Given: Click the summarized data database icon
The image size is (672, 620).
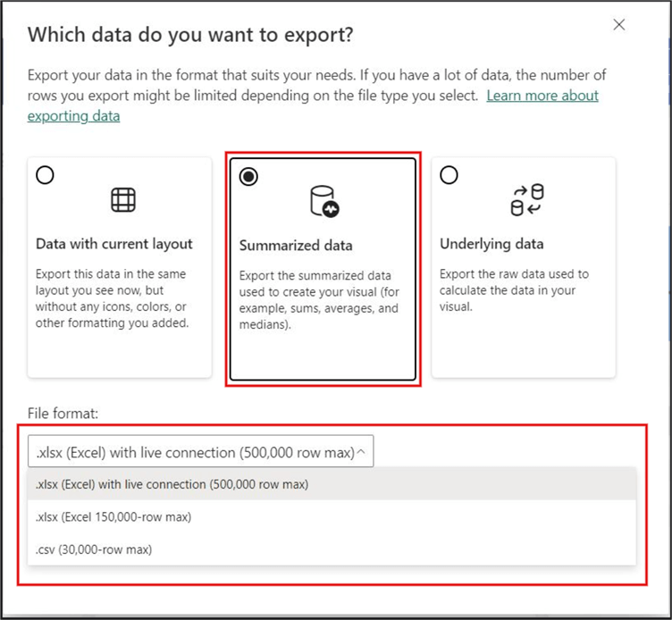Looking at the screenshot, I should pos(323,201).
